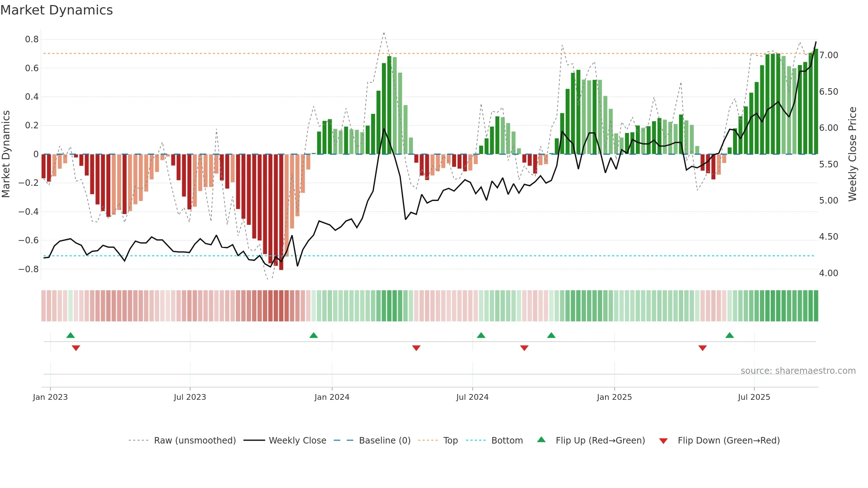The width and height of the screenshot is (868, 488).
Task: Click the Jan 2025 x-axis label
Action: click(x=614, y=397)
